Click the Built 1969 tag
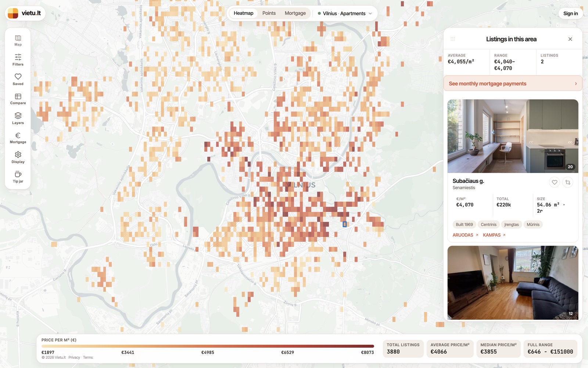 pyautogui.click(x=464, y=224)
